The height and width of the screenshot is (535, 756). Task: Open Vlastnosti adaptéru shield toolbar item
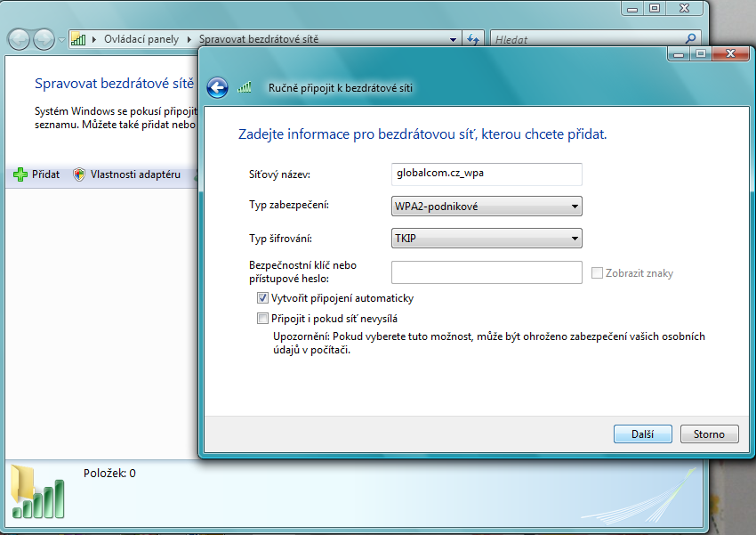point(126,174)
